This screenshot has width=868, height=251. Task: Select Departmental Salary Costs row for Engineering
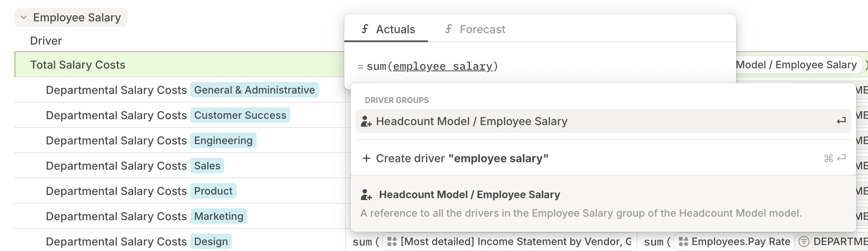(180, 140)
